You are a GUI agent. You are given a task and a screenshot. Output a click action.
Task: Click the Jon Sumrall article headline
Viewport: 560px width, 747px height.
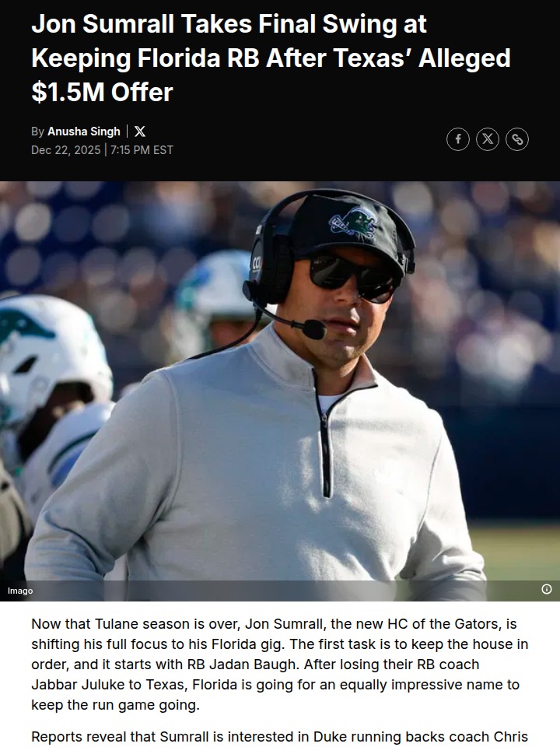coord(271,58)
